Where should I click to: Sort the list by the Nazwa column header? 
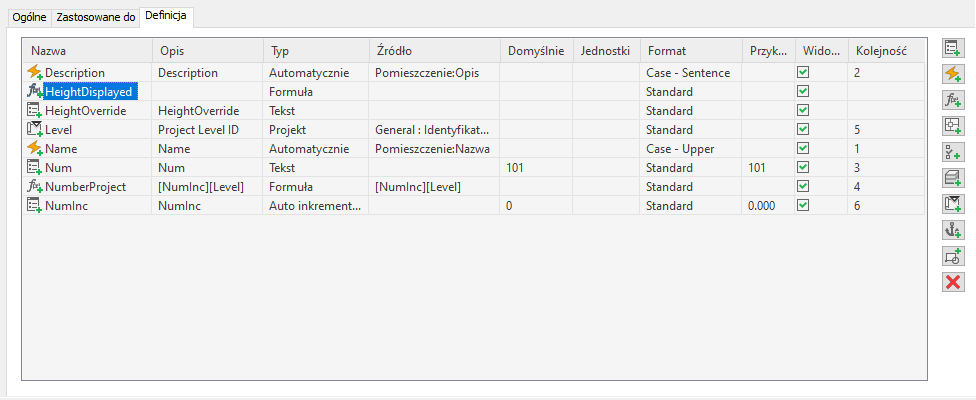87,50
